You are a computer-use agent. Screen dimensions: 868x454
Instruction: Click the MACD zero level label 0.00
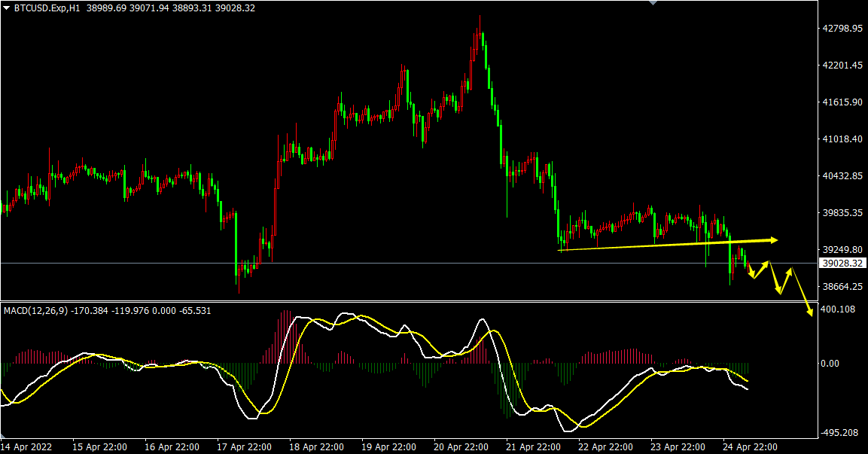[x=830, y=364]
